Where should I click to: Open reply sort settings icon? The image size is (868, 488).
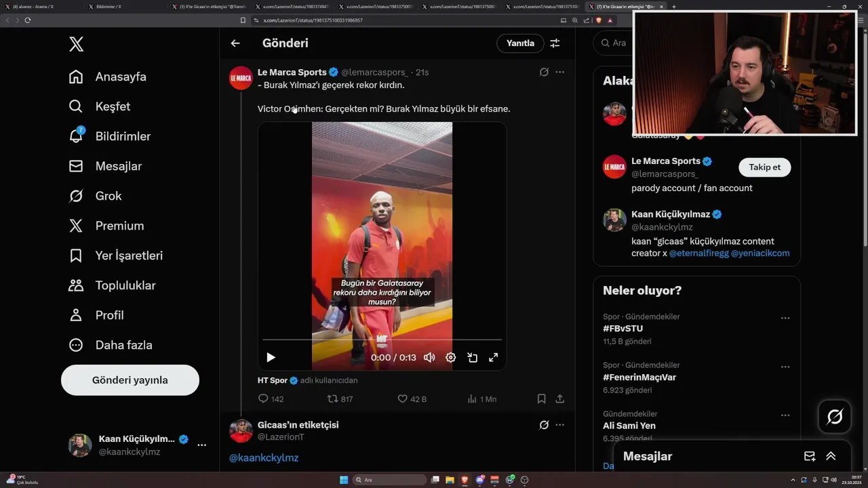click(555, 43)
